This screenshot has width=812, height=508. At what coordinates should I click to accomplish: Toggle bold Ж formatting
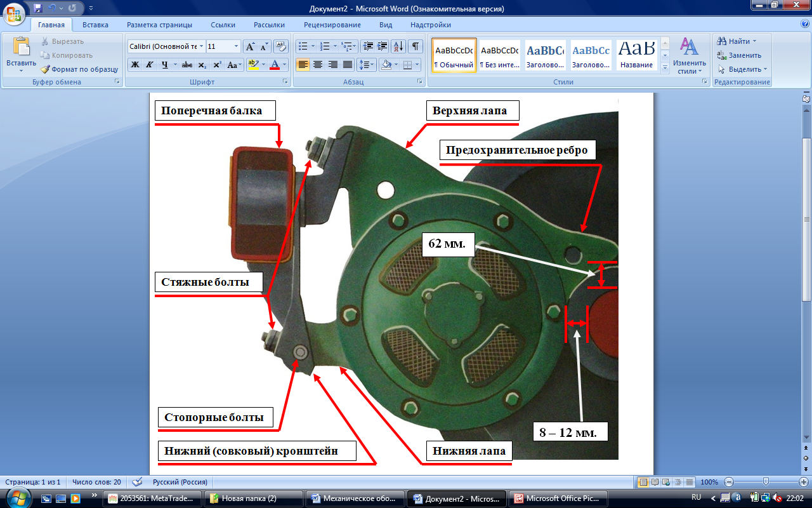(135, 65)
